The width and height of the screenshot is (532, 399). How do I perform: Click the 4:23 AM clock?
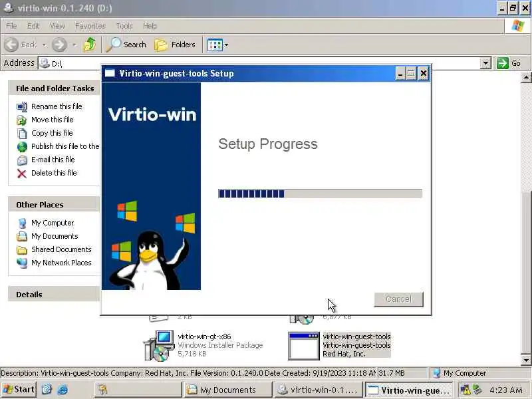pyautogui.click(x=506, y=390)
